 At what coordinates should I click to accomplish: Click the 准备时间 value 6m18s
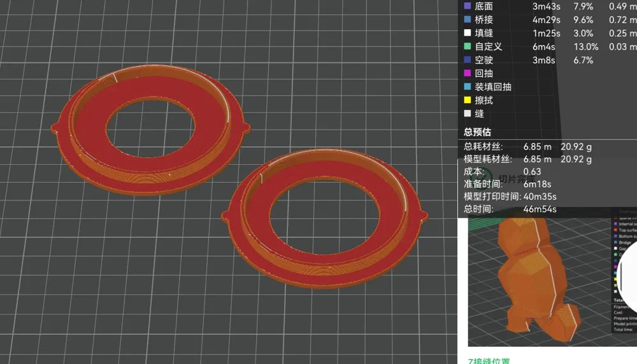(537, 185)
